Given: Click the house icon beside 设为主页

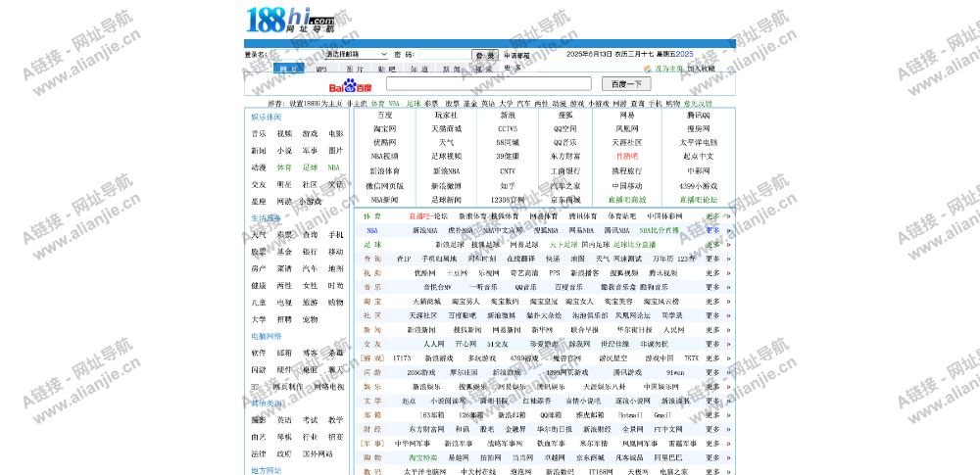Looking at the screenshot, I should pos(648,69).
